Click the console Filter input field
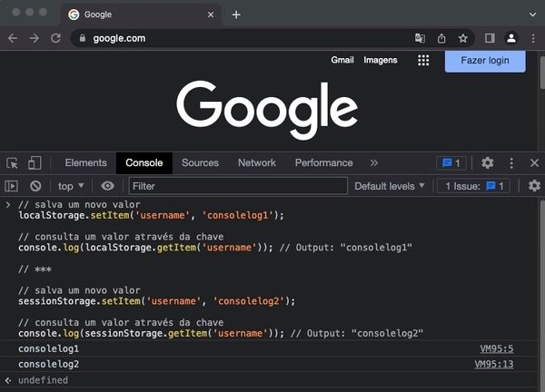This screenshot has height=392, width=545. coord(238,186)
